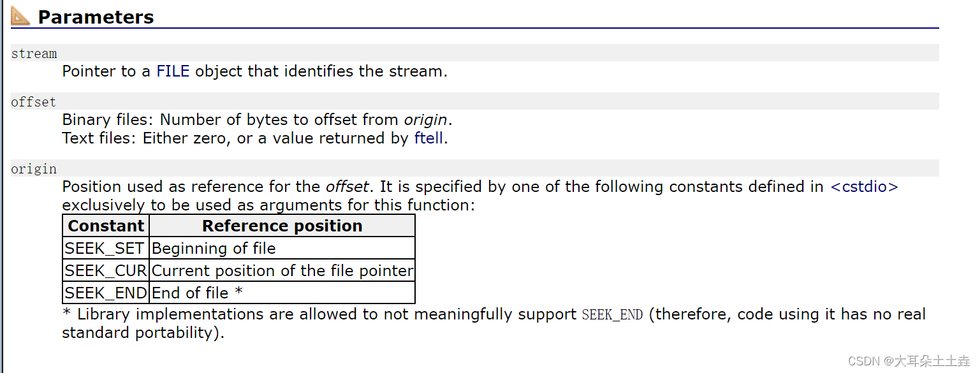Click the SEEK_SET table cell

click(106, 248)
